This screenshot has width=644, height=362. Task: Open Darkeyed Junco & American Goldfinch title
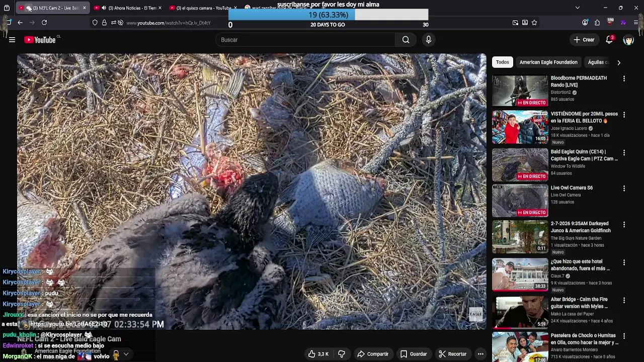click(581, 227)
